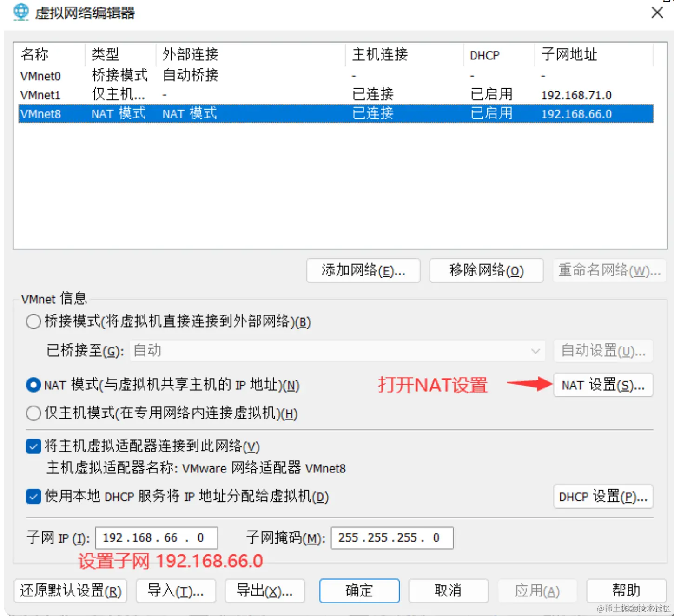This screenshot has width=674, height=616.
Task: Click 已连接 cell in VMnet8 row
Action: pyautogui.click(x=373, y=114)
